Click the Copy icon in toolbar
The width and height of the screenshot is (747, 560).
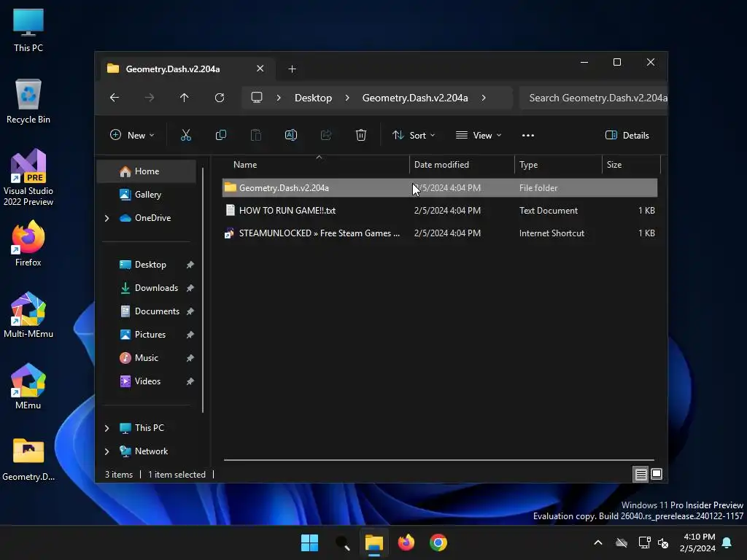220,135
